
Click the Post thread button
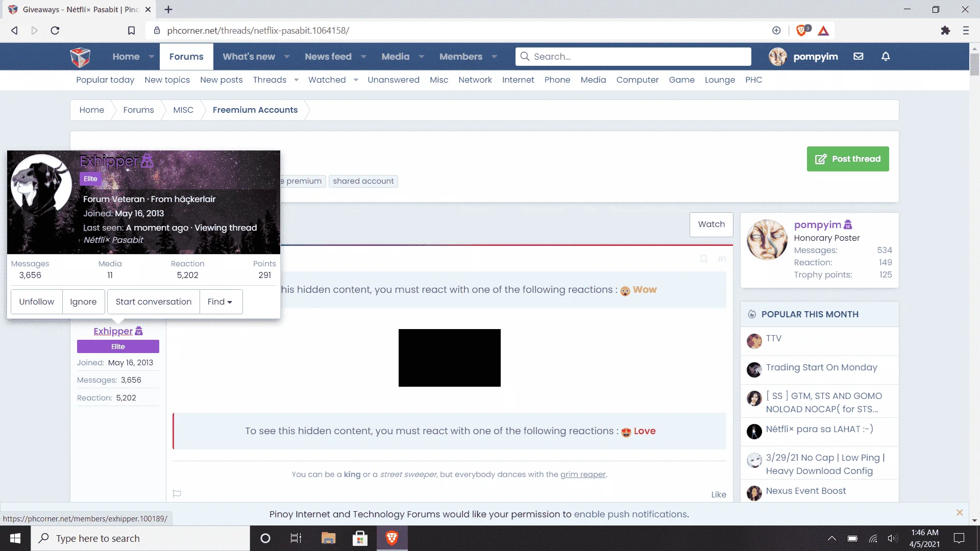848,159
